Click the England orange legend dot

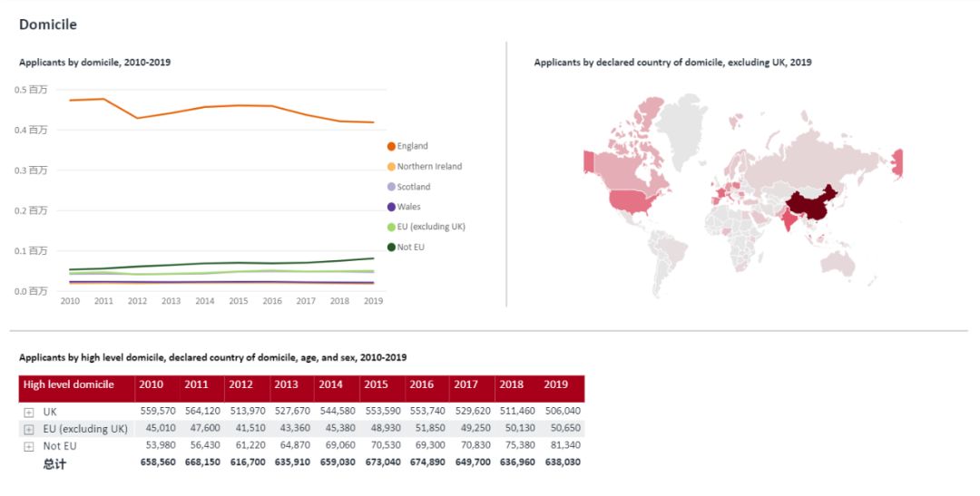pos(391,146)
